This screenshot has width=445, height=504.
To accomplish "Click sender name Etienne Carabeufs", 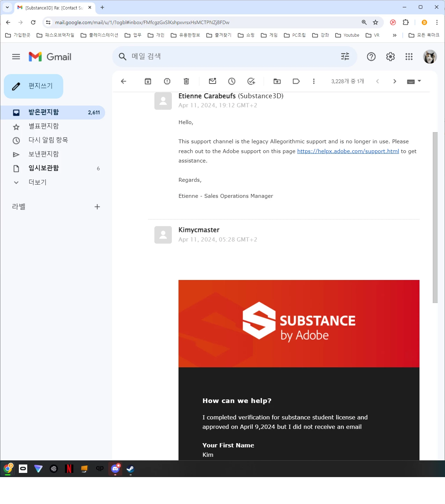I will [207, 96].
